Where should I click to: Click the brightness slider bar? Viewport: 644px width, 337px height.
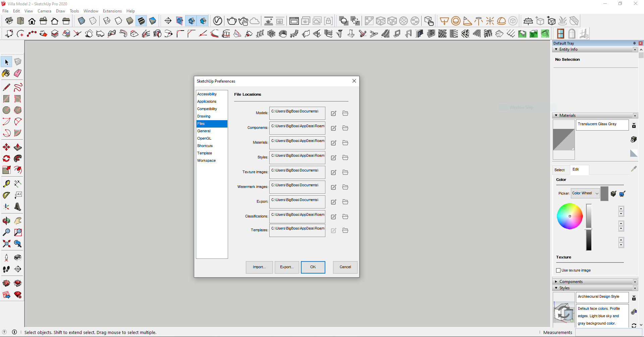[589, 227]
